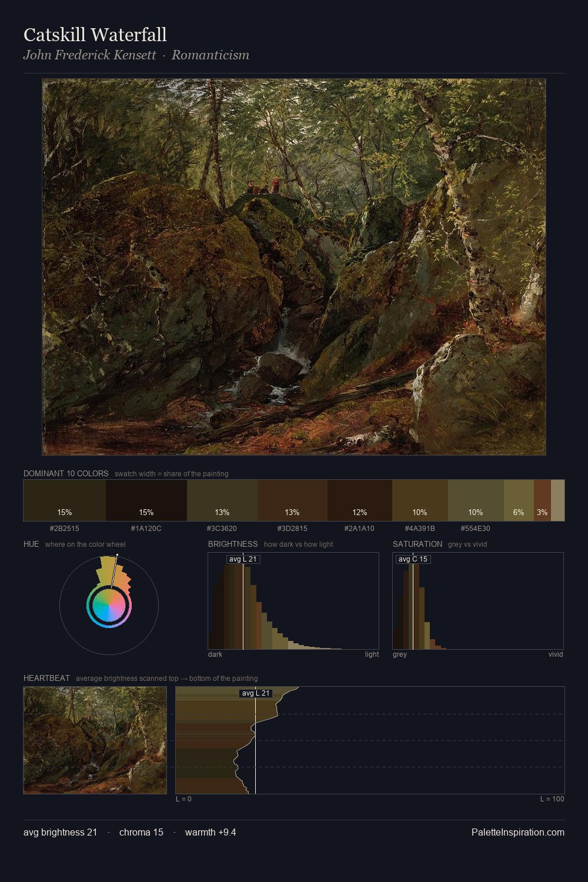Click the 3% rust-brown color swatch
588x882 pixels.
542,500
